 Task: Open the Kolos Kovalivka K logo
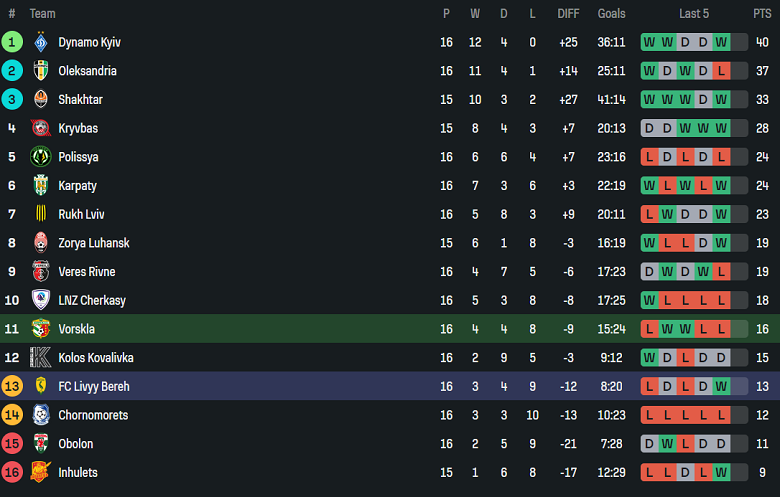41,358
